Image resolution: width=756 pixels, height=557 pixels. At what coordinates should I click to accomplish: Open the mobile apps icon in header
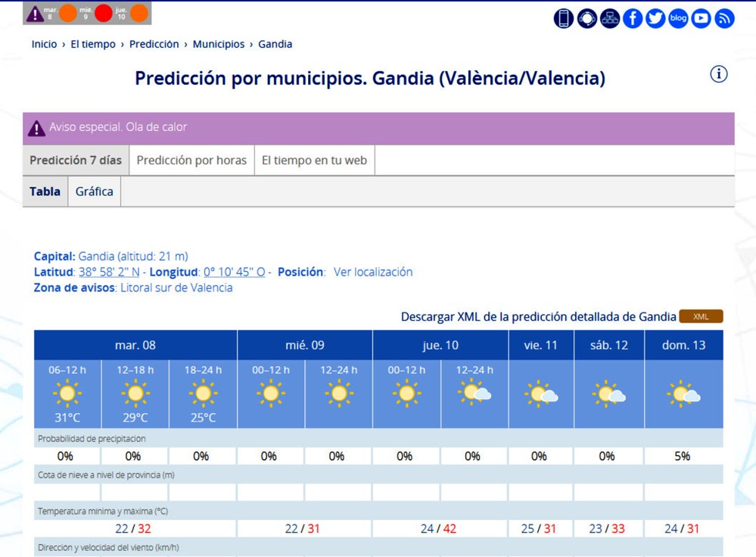[563, 18]
